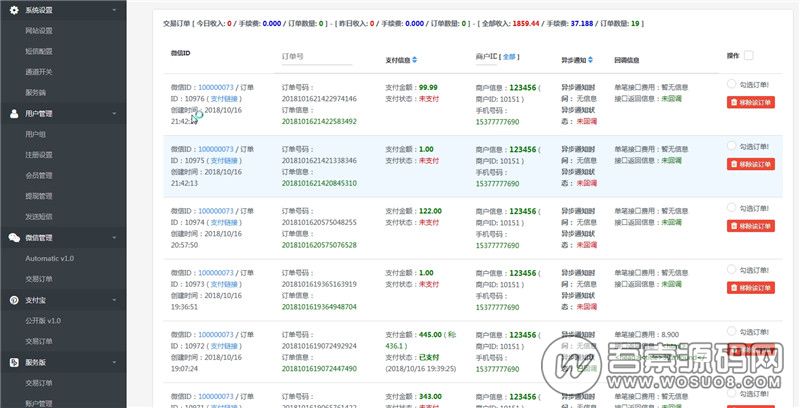
Task: Click the 系统设置 gear icon in sidebar
Action: pos(14,10)
